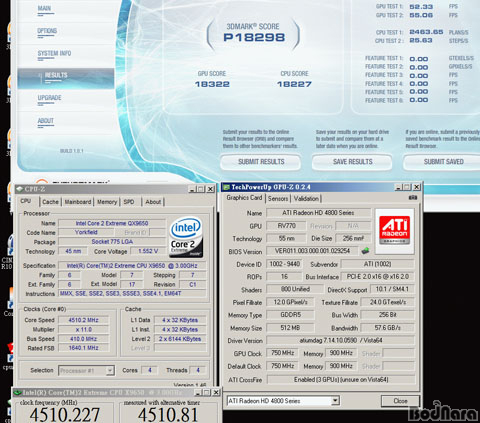Click the Bus Speed field 410.0 MHz

83,339
